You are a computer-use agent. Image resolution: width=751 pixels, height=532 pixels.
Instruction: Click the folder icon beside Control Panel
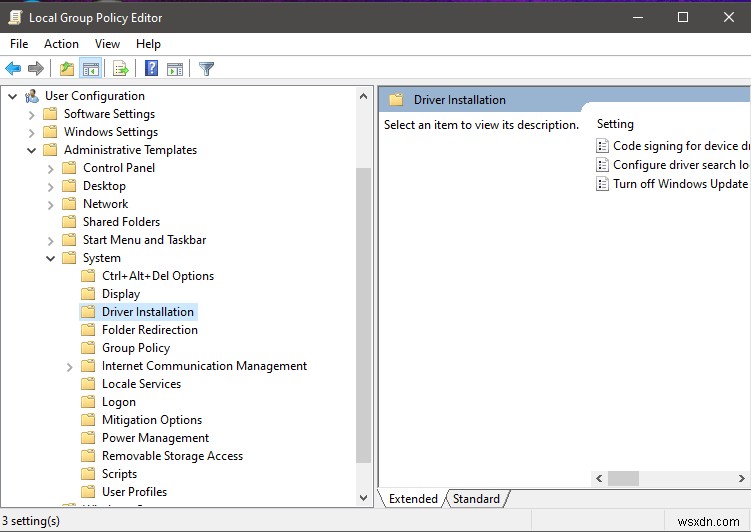(x=69, y=168)
